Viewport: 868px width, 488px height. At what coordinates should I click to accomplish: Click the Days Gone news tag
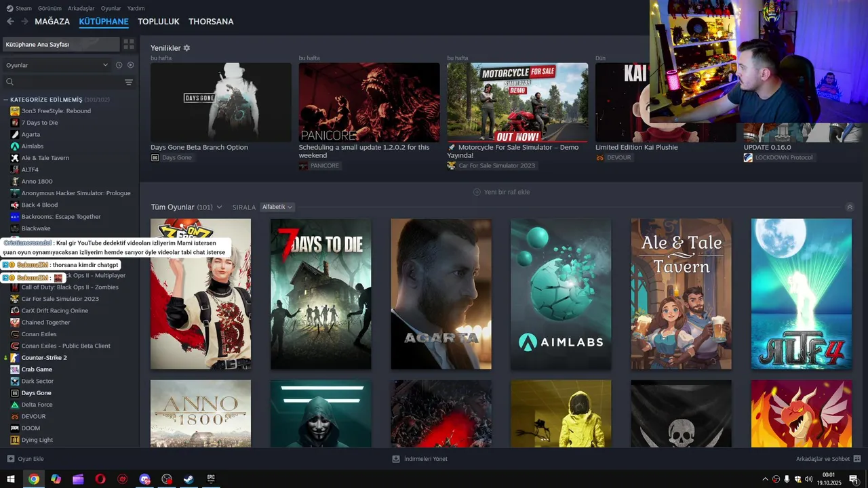click(172, 157)
